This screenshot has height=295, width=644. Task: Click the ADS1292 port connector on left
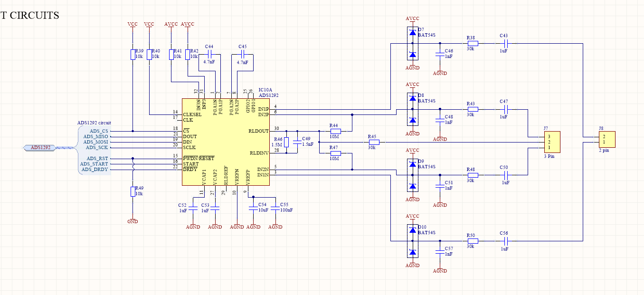[40, 148]
